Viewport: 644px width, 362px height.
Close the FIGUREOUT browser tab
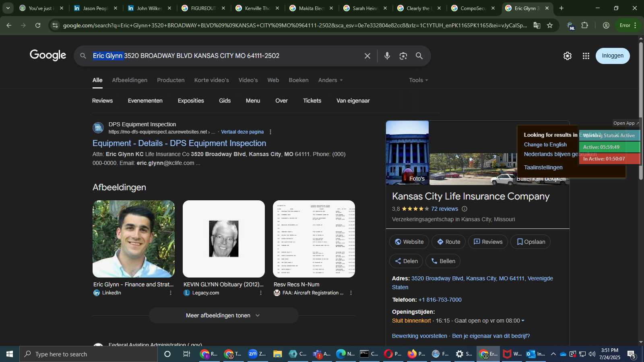(x=223, y=8)
